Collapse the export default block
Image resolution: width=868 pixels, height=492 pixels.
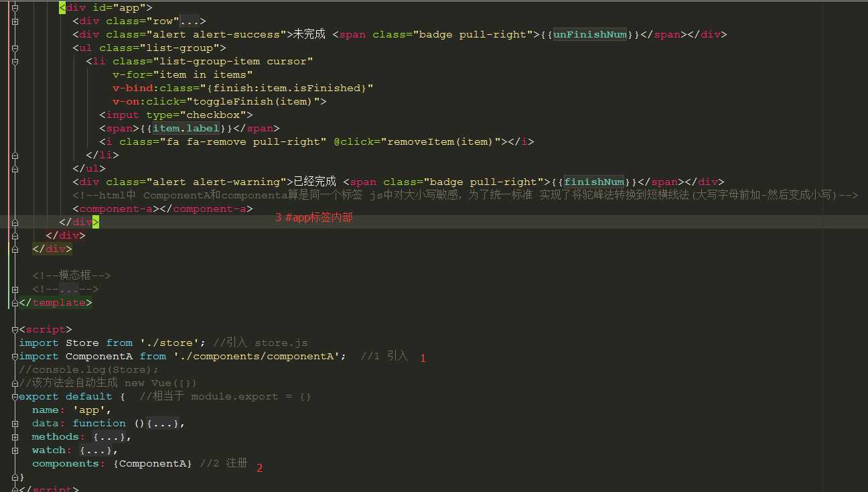click(x=15, y=397)
